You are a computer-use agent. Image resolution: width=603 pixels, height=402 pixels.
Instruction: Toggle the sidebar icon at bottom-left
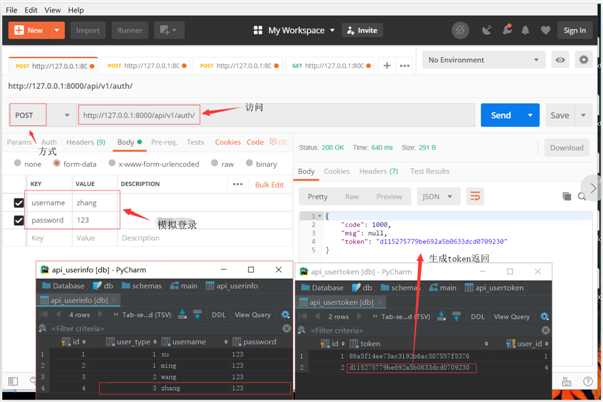[13, 381]
